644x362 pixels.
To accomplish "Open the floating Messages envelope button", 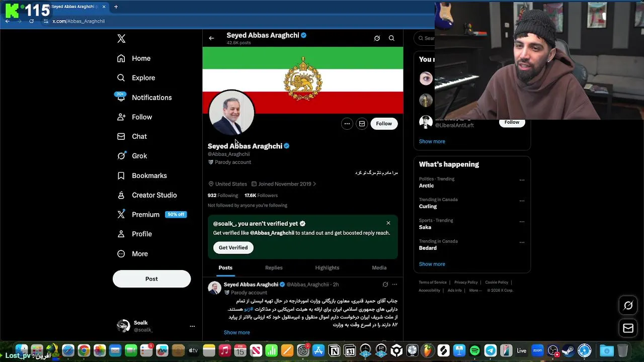I will 628,329.
